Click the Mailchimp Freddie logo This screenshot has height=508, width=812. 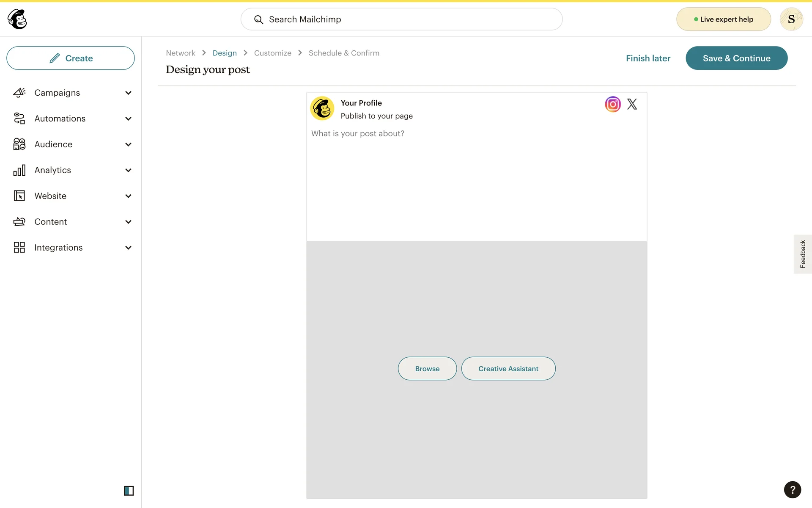click(x=17, y=19)
